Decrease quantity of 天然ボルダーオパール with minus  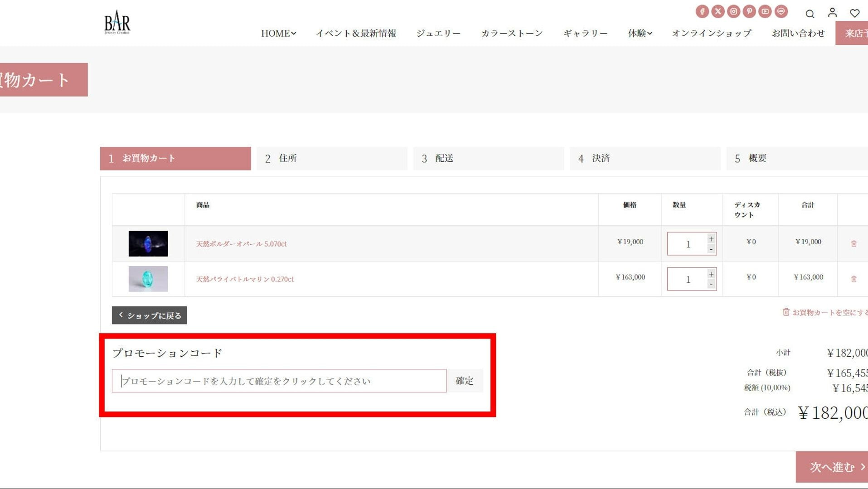point(711,249)
